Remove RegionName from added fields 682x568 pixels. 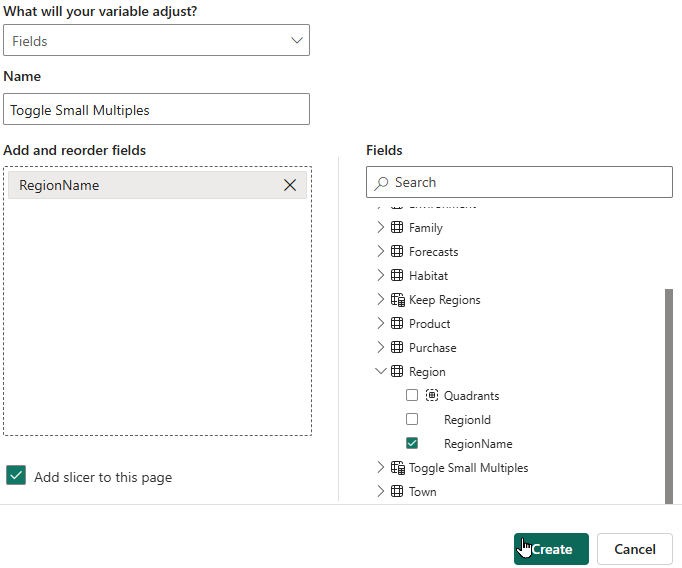point(290,185)
